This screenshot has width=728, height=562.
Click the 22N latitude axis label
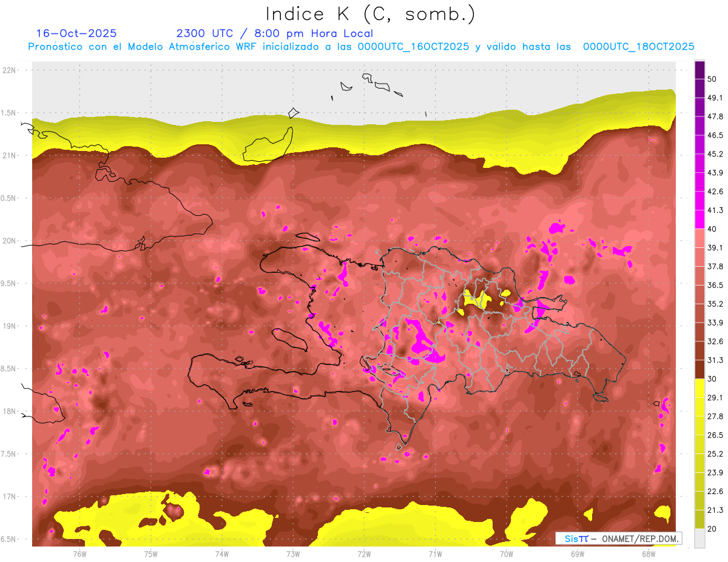[10, 70]
